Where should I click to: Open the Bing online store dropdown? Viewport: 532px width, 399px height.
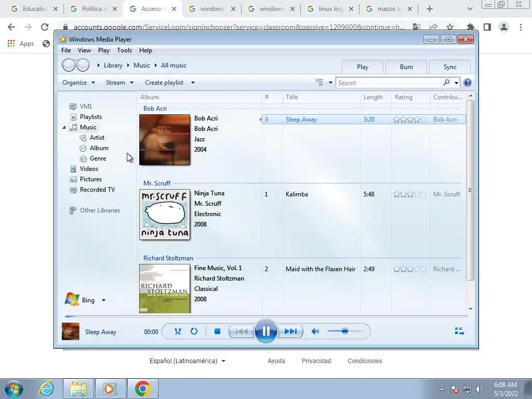[x=103, y=300]
